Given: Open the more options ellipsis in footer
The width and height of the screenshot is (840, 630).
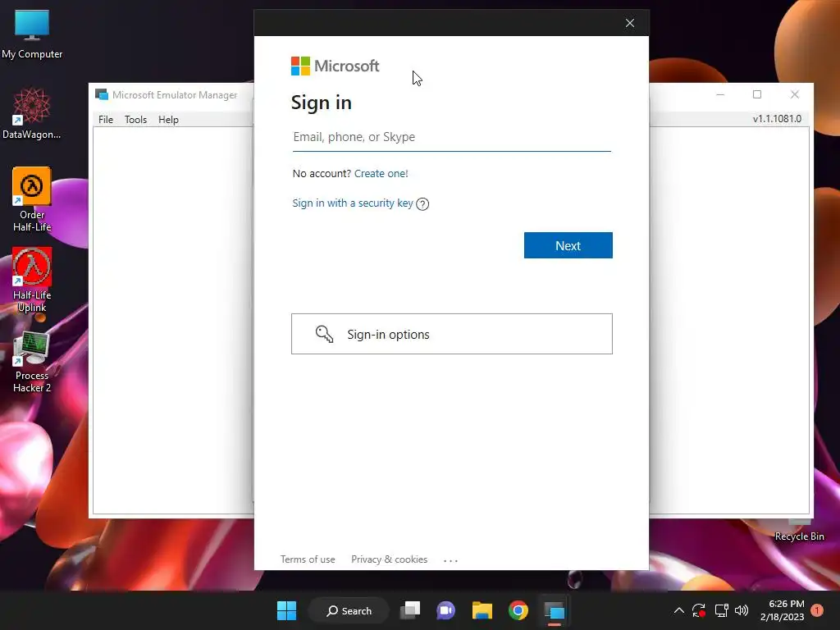Looking at the screenshot, I should (x=450, y=560).
